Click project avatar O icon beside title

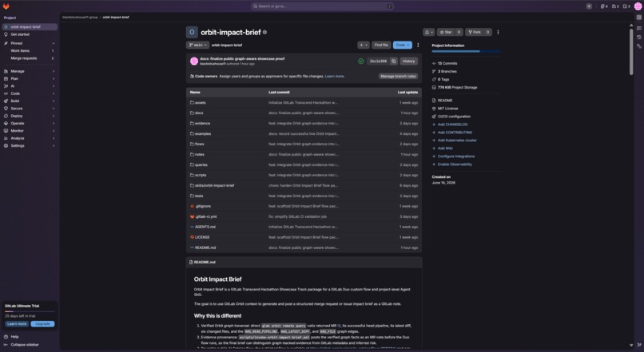(x=192, y=32)
